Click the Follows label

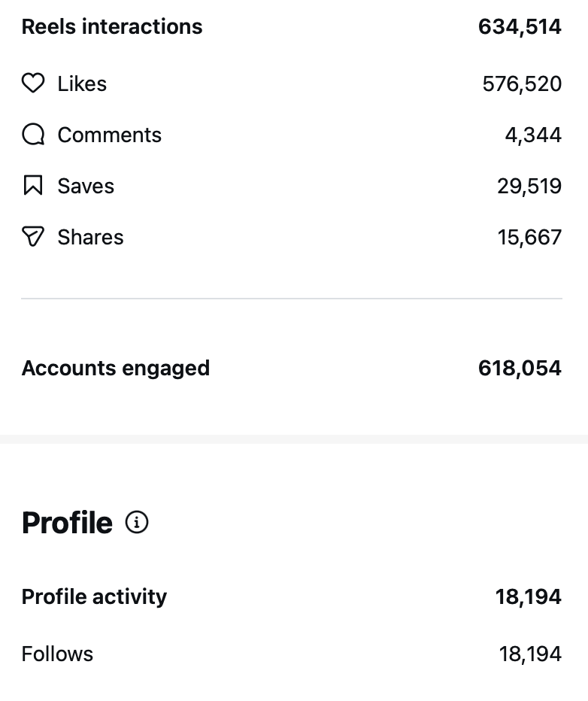pyautogui.click(x=57, y=654)
